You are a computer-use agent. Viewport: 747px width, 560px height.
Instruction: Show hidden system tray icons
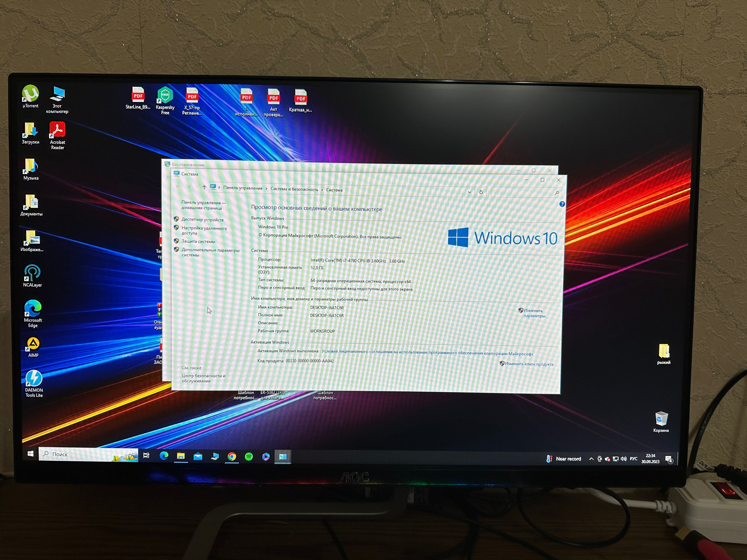(x=591, y=459)
